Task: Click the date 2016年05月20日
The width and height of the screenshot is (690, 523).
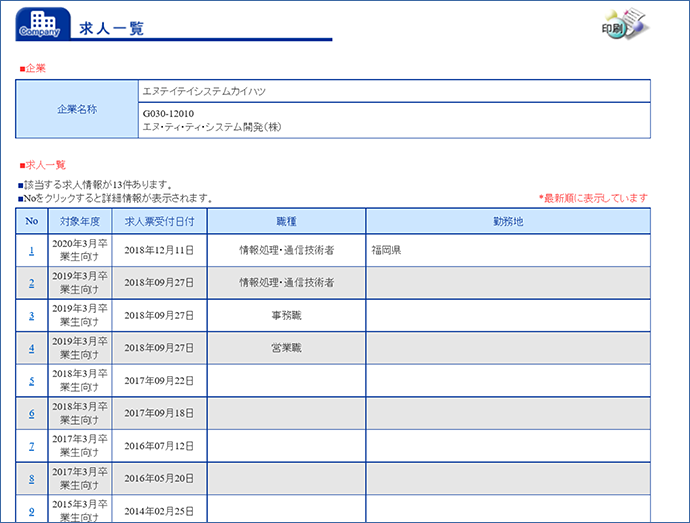Action: tap(159, 478)
